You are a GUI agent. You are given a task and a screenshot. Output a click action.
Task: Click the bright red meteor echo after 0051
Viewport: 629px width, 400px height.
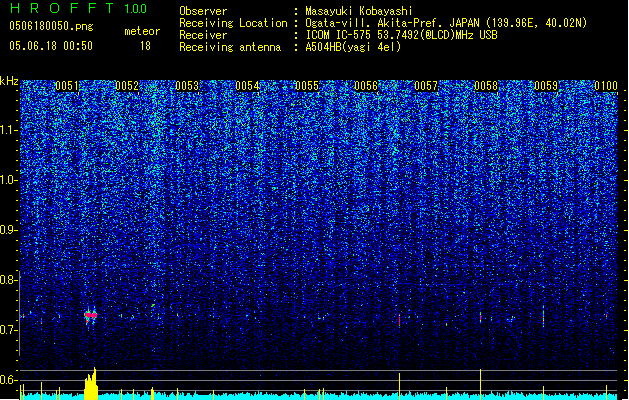tap(91, 316)
